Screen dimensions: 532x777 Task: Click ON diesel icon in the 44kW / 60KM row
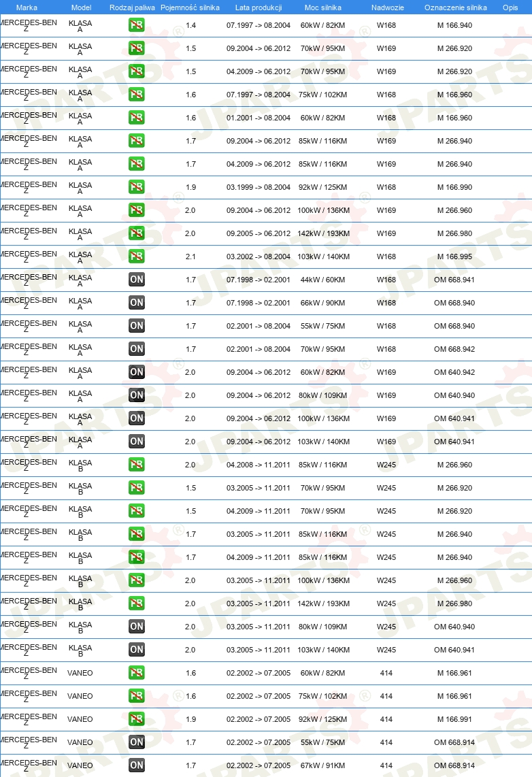coord(137,280)
